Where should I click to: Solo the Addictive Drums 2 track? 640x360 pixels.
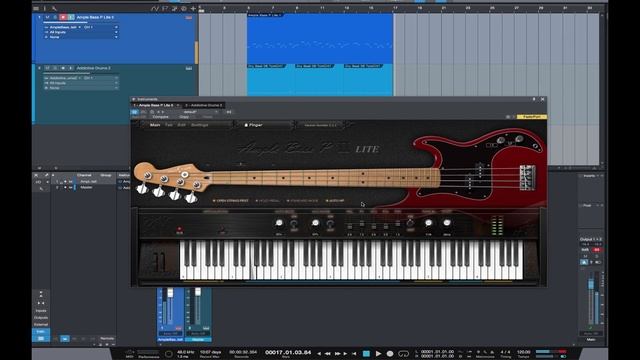pos(55,68)
